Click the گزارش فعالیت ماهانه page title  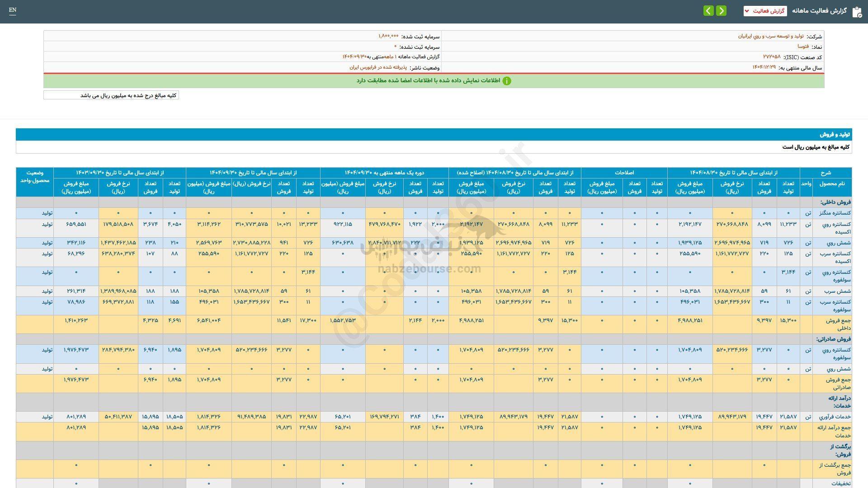click(819, 11)
